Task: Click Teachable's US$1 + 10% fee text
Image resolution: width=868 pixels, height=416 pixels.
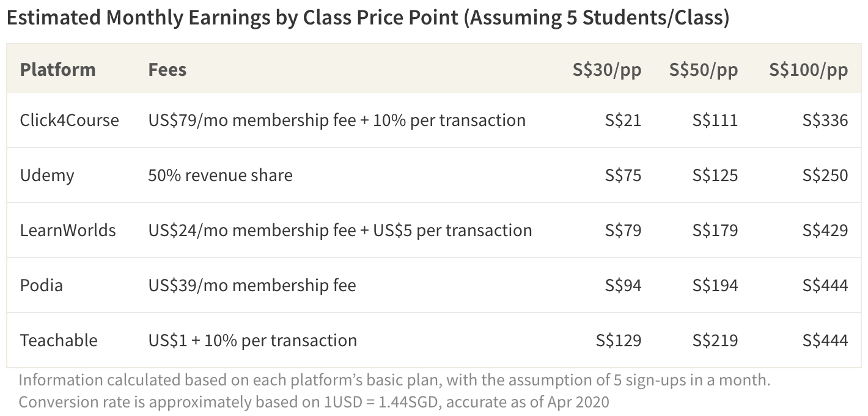Action: [252, 340]
